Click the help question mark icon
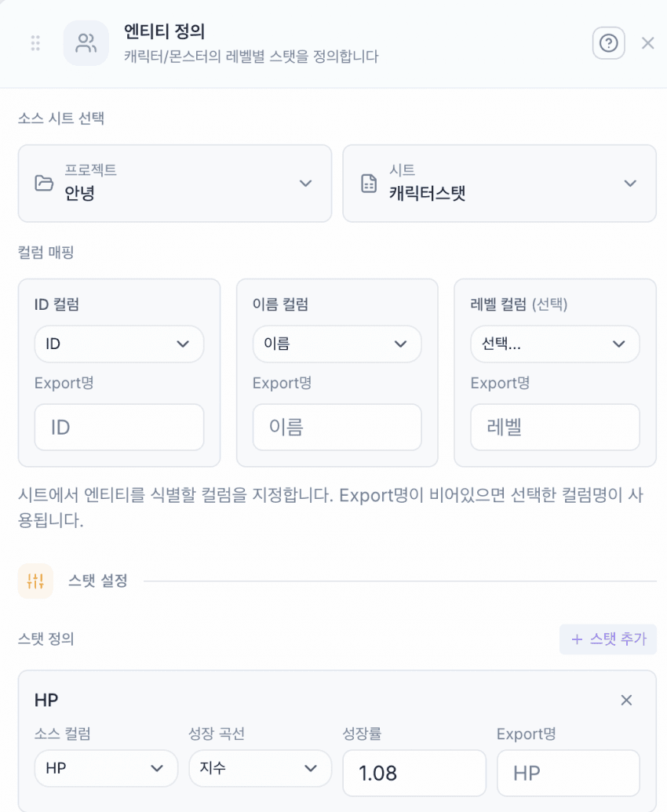Viewport: 667px width, 812px height. click(x=608, y=43)
